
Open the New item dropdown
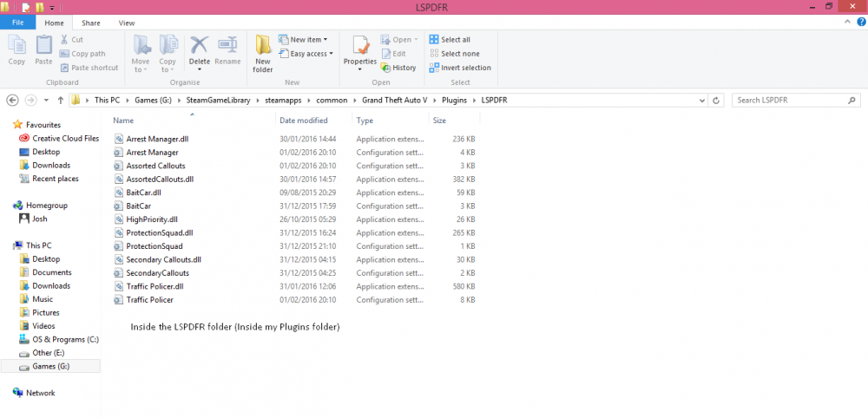(x=303, y=39)
